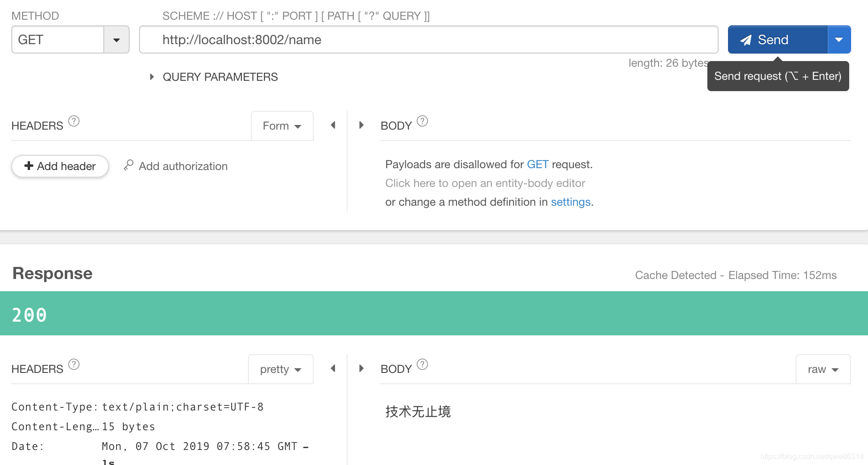
Task: Collapse response headers with left arrow
Action: [333, 368]
